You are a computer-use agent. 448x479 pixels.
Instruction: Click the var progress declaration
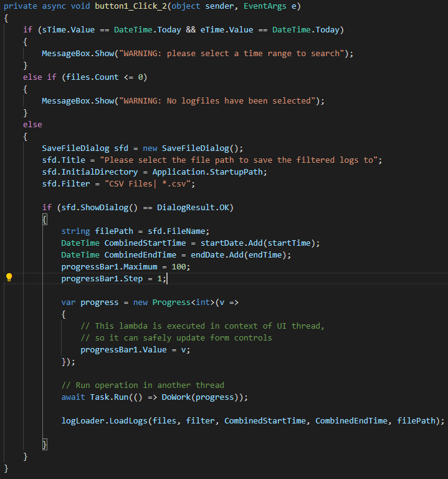[90, 302]
